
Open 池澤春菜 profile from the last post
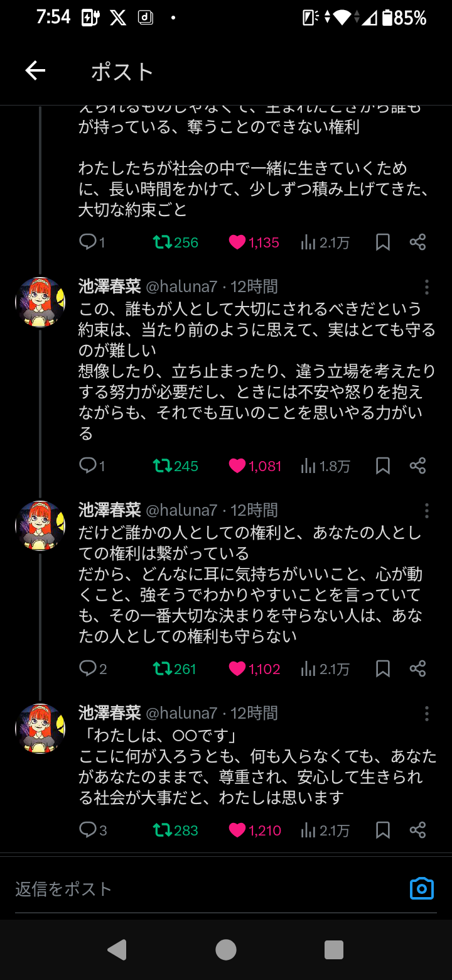click(x=109, y=713)
